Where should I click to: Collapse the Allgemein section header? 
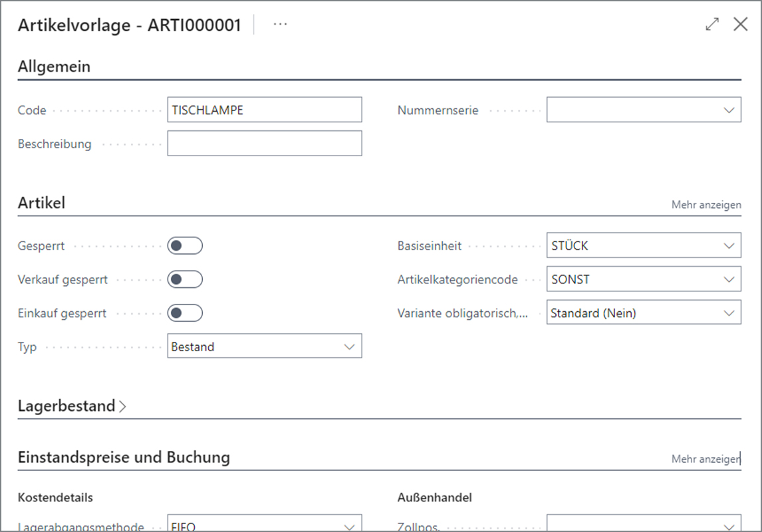click(54, 66)
